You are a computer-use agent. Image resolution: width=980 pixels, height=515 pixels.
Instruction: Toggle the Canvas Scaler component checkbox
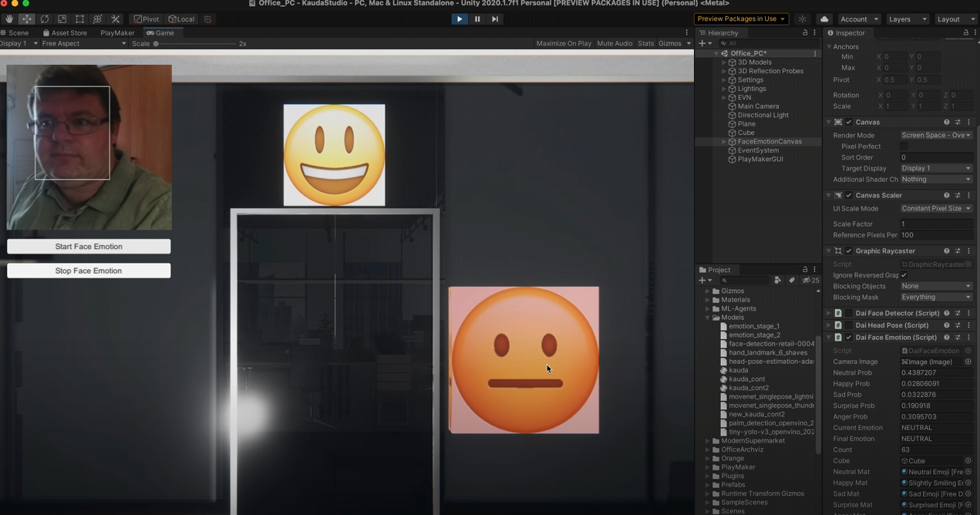click(849, 195)
